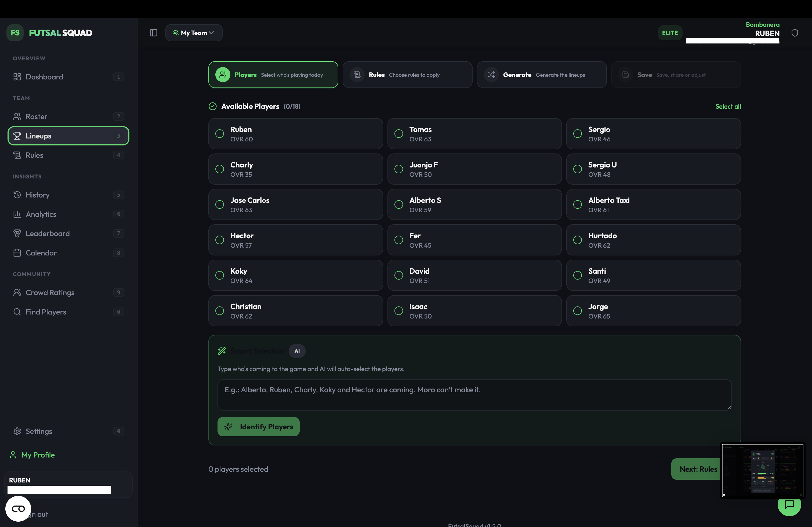Select player Koky OVR 64
Image resolution: width=812 pixels, height=527 pixels.
(x=295, y=275)
